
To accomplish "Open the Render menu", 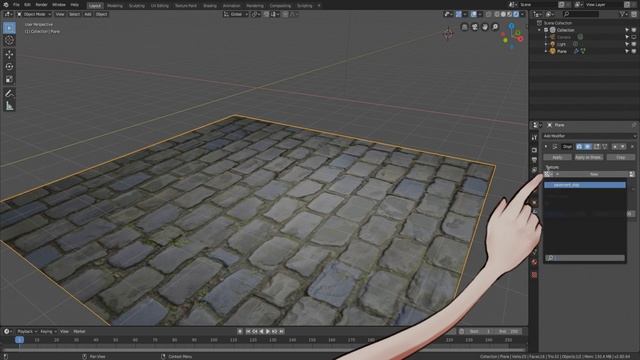I will [41, 5].
